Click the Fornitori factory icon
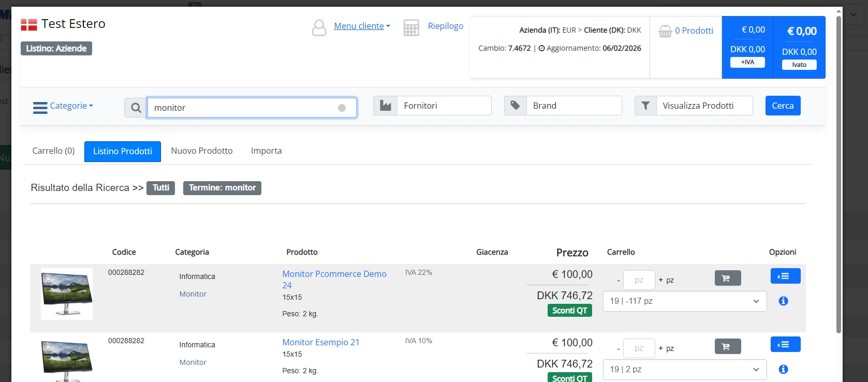This screenshot has width=868, height=382. click(x=386, y=106)
